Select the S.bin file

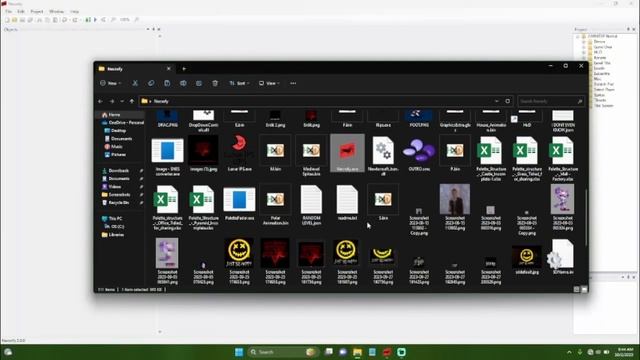click(383, 203)
